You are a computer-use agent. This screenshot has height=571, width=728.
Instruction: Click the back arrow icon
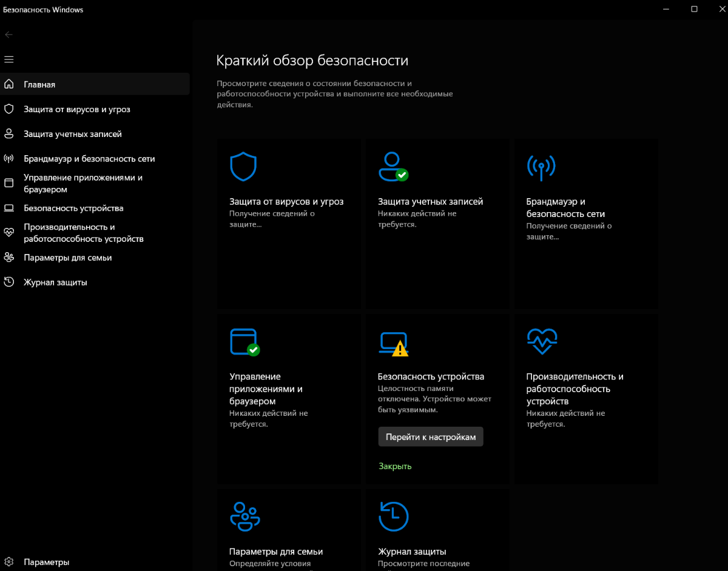8,35
